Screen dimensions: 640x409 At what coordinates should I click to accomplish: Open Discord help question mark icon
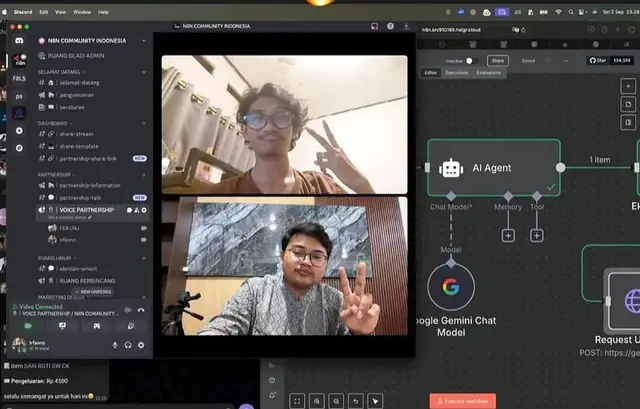(x=390, y=26)
